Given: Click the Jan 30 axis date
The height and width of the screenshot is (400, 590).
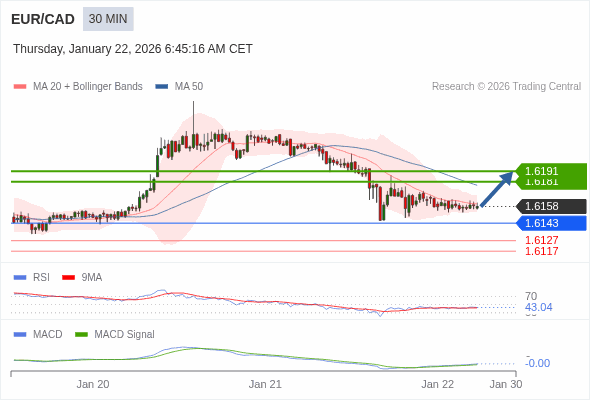Looking at the screenshot, I should pyautogui.click(x=506, y=384).
